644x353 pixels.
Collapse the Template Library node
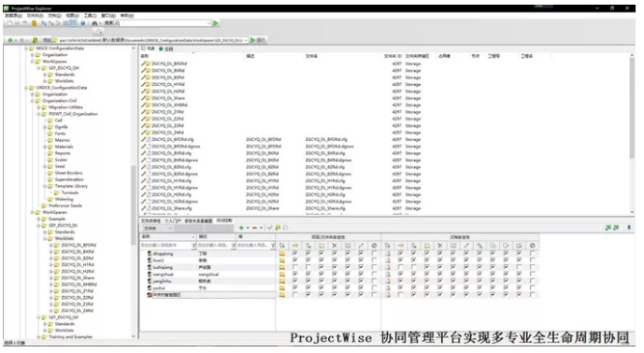45,187
